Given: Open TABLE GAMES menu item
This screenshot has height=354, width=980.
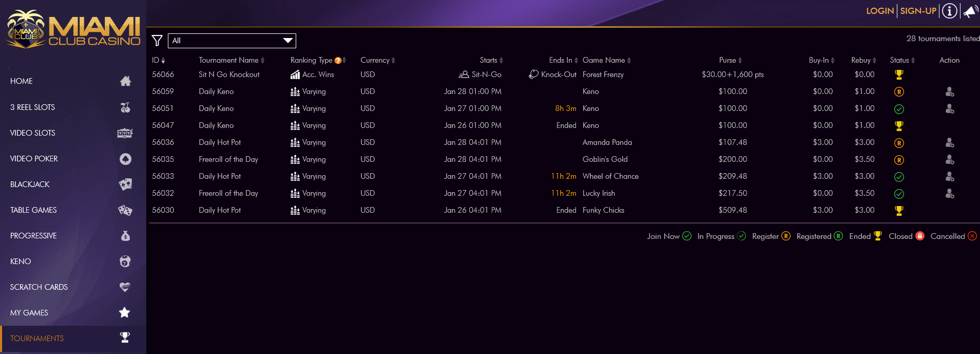Looking at the screenshot, I should click(73, 210).
